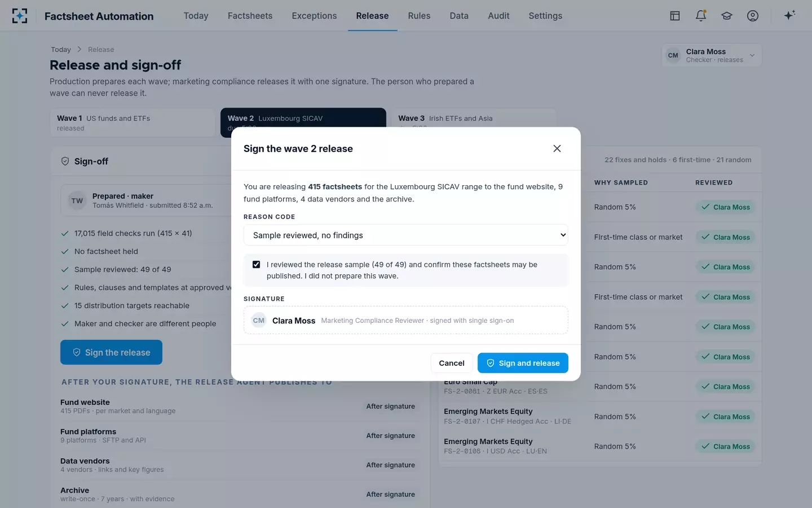812x508 pixels.
Task: Open the Settings tab
Action: 545,16
